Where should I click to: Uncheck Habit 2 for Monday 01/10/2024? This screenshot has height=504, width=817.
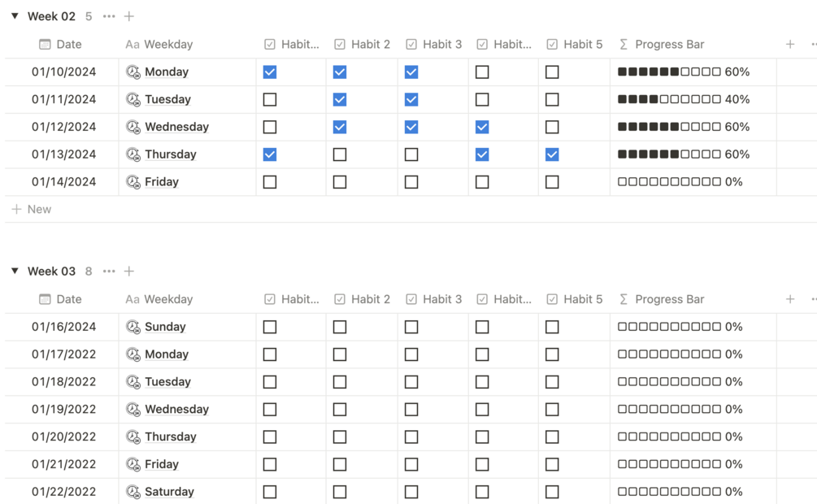[x=340, y=72]
